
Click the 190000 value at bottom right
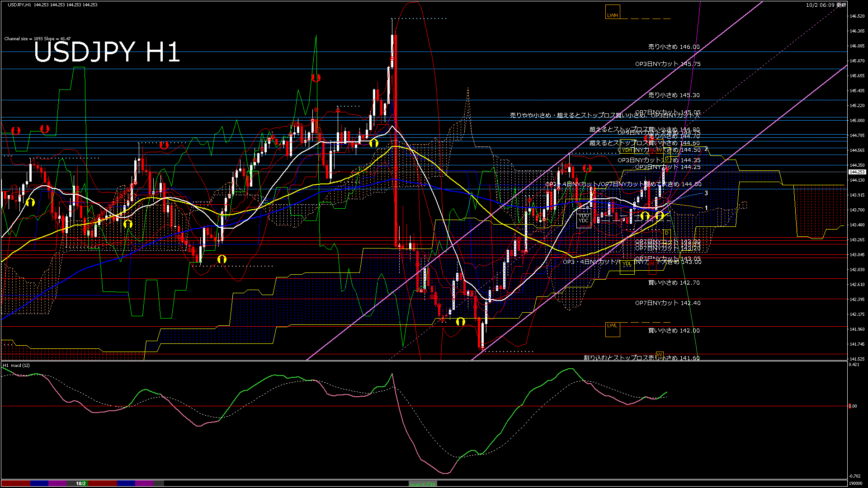coord(855,483)
